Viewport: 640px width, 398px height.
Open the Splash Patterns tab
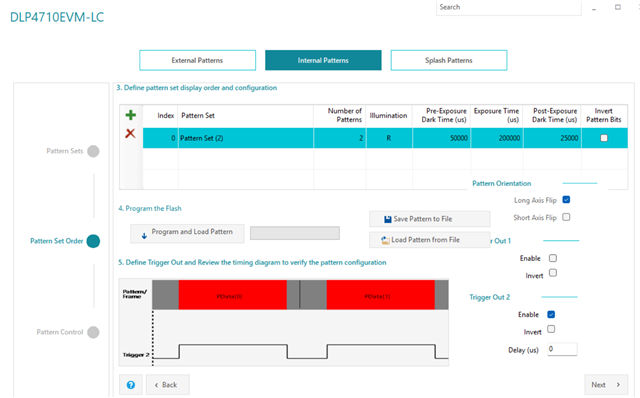(x=449, y=60)
